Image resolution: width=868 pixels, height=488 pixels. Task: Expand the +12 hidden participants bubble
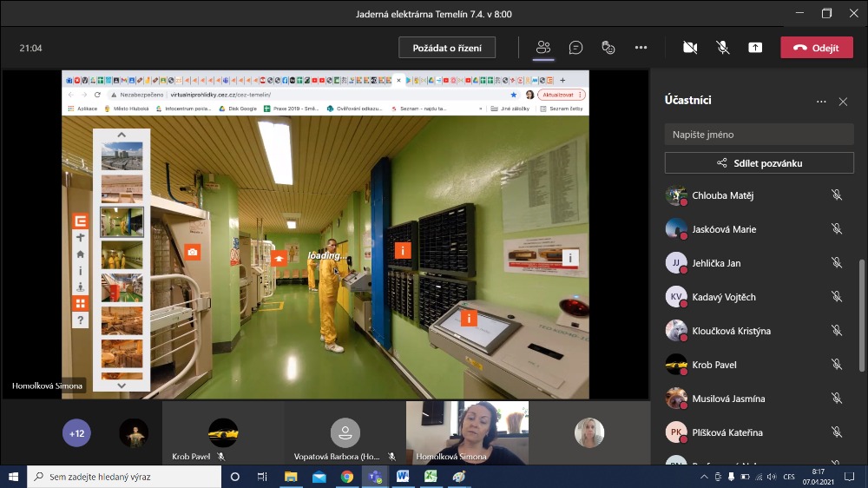click(x=76, y=433)
